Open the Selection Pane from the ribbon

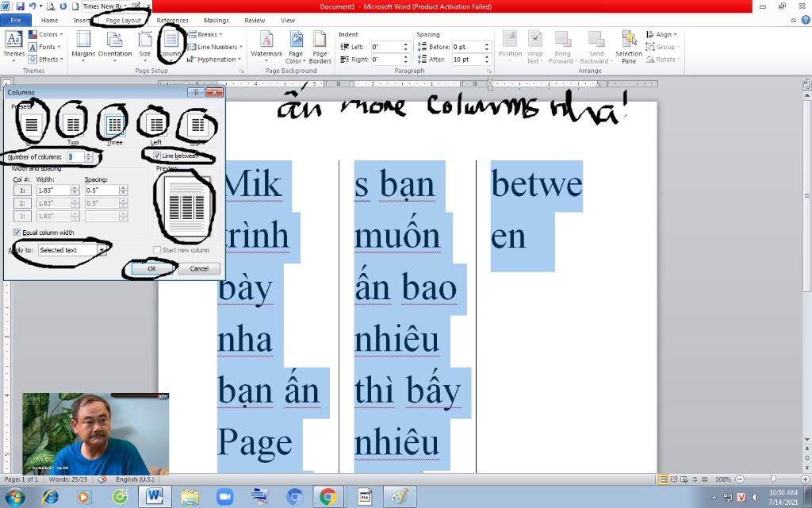(x=627, y=45)
